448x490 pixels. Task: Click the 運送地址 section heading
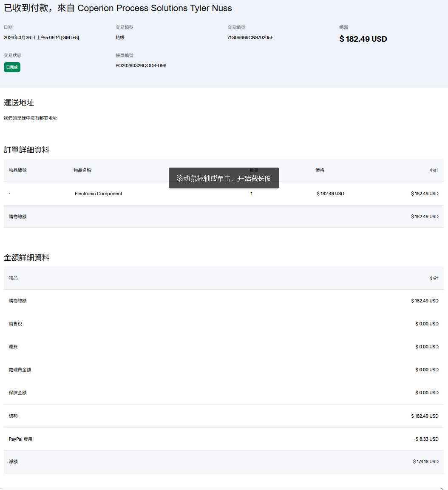(19, 103)
